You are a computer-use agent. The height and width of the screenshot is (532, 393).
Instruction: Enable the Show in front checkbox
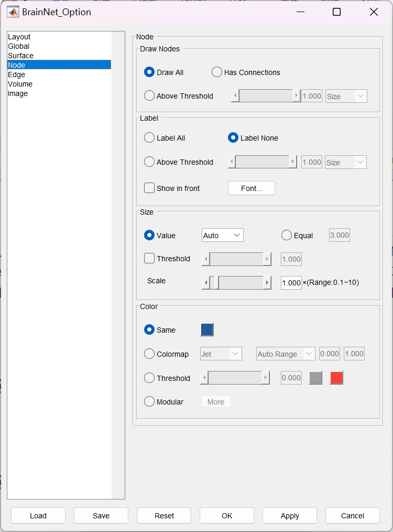[x=149, y=188]
